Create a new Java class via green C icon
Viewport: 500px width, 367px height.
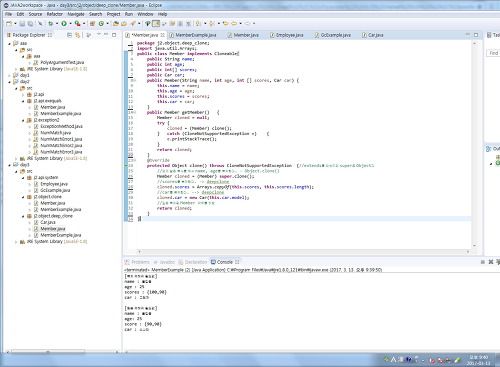click(101, 24)
